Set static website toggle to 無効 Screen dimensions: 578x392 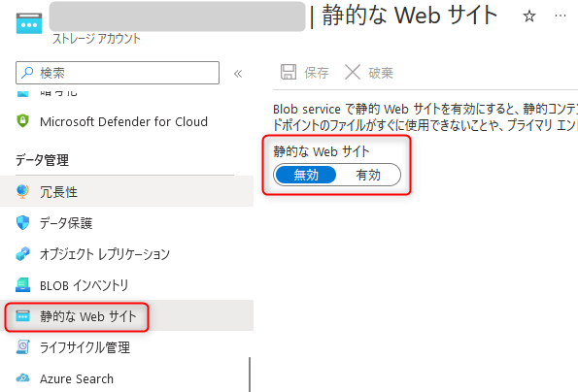pyautogui.click(x=306, y=175)
